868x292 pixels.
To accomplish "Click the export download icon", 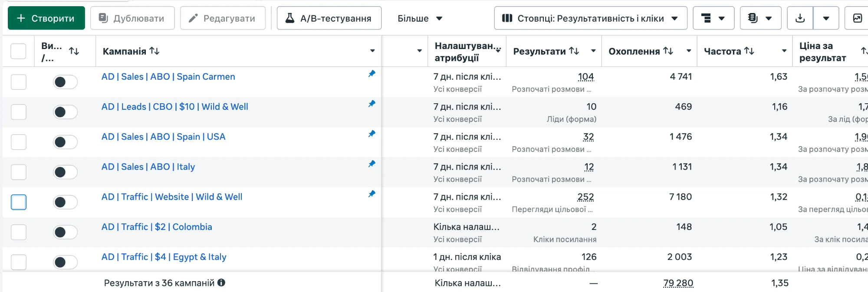I will 800,18.
